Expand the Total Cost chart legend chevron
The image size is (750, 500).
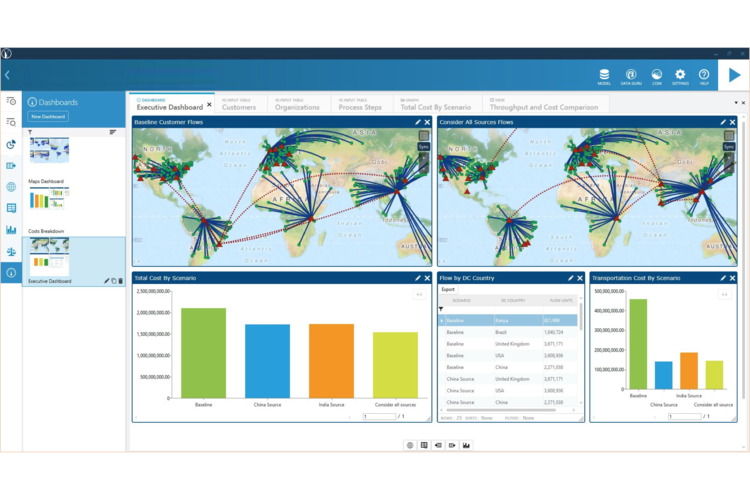coord(419,294)
